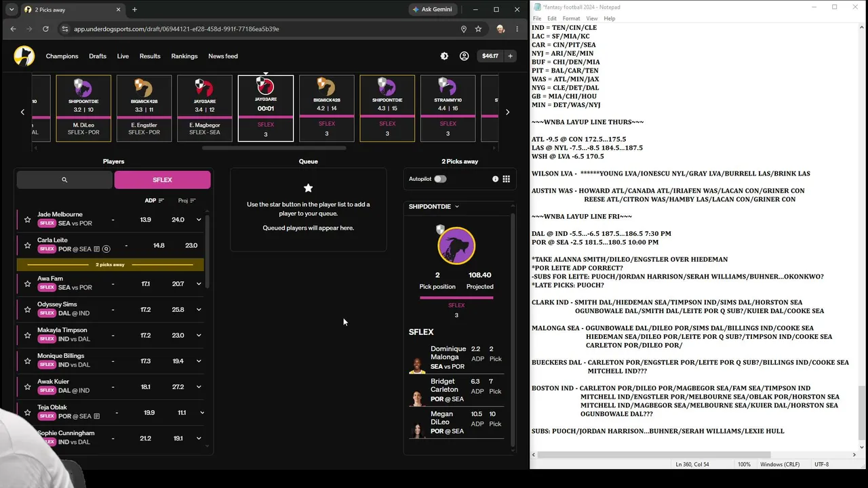868x488 pixels.
Task: Open the player search magnifier
Action: 64,180
